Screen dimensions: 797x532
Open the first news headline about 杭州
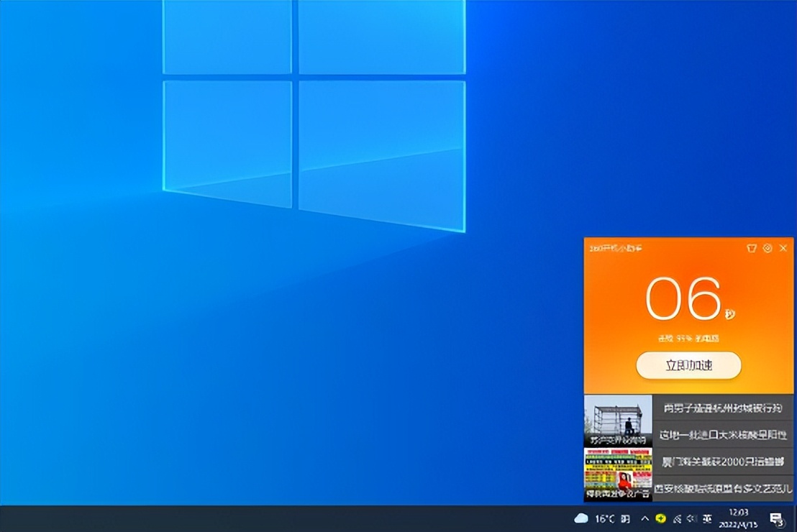[x=723, y=408]
